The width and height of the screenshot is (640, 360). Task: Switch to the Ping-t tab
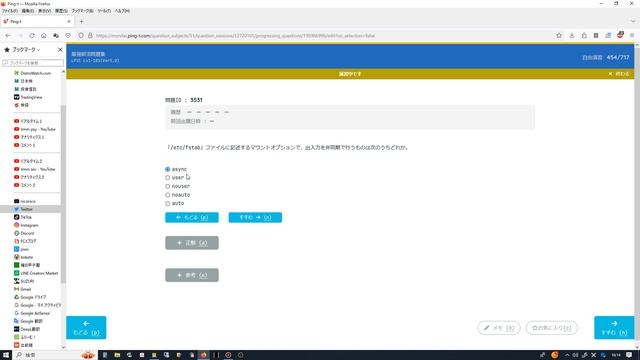[38, 21]
